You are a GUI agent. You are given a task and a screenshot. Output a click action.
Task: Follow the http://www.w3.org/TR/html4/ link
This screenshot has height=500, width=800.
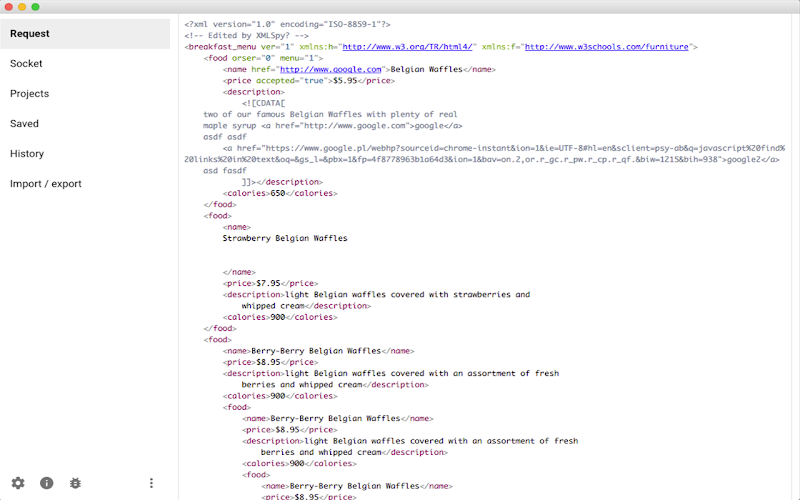407,47
